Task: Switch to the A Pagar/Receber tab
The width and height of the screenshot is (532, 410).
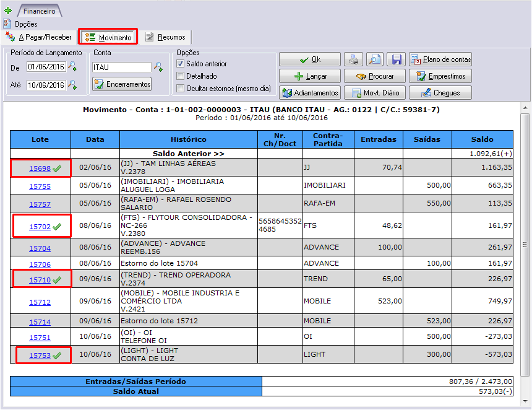Action: click(x=39, y=37)
